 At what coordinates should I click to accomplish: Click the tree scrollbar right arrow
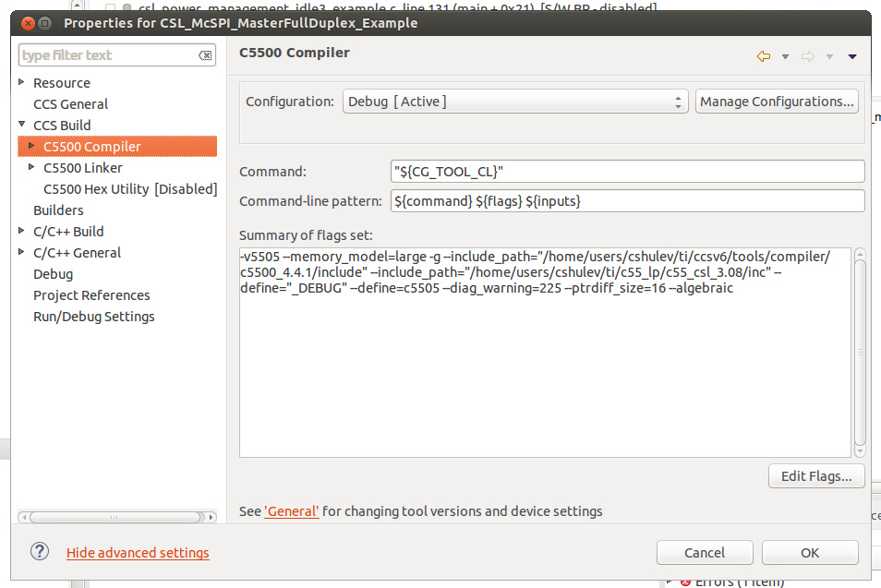click(x=211, y=517)
